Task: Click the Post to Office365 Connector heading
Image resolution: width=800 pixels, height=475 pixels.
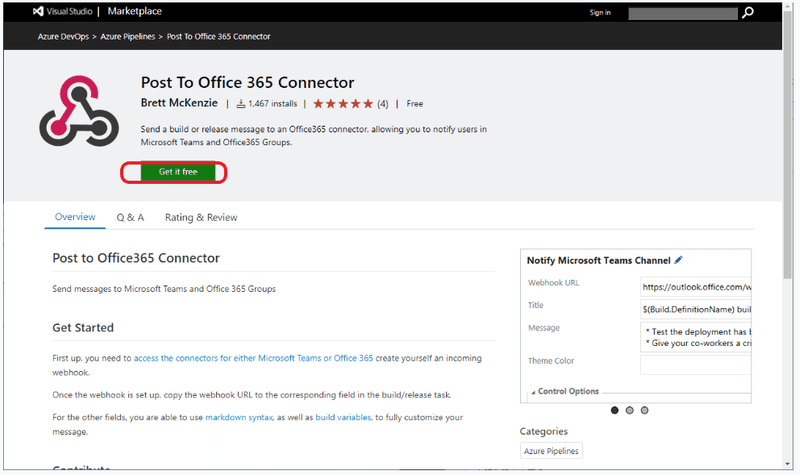Action: [136, 258]
